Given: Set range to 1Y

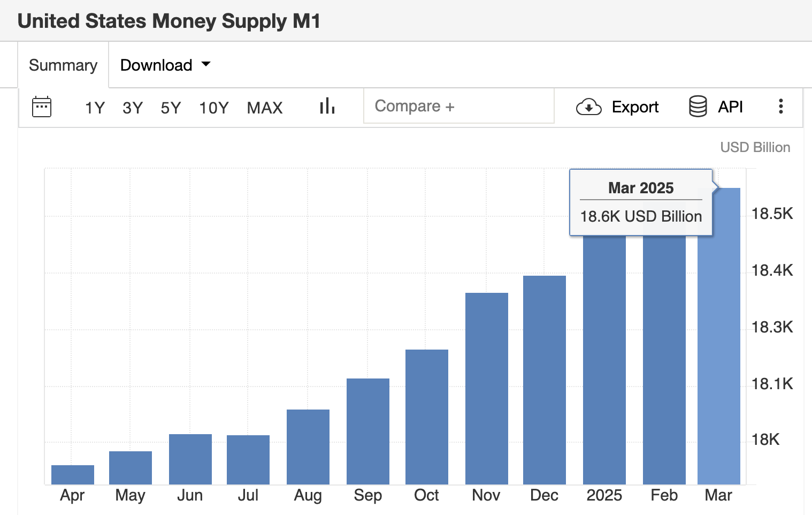Looking at the screenshot, I should (95, 108).
